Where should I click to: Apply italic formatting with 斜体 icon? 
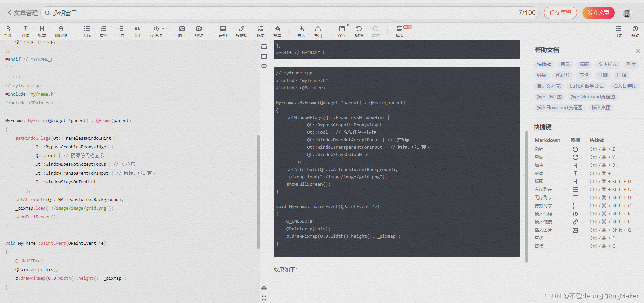point(25,31)
